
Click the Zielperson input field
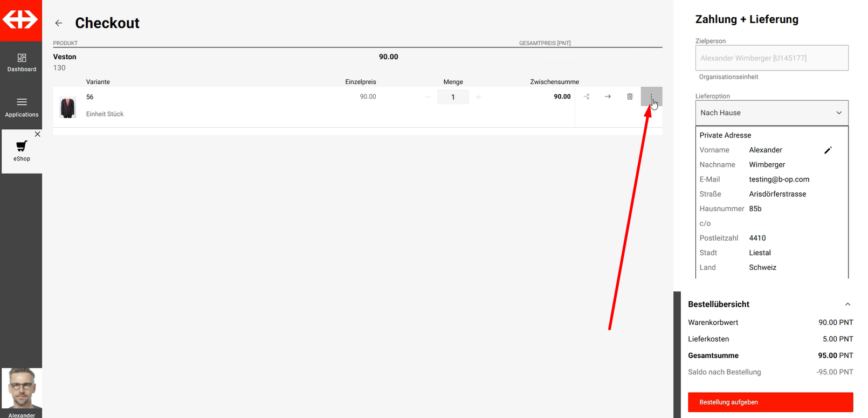click(771, 58)
